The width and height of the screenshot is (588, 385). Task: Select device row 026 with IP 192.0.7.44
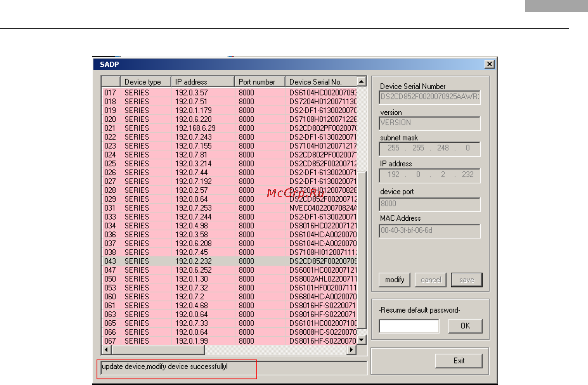(229, 172)
